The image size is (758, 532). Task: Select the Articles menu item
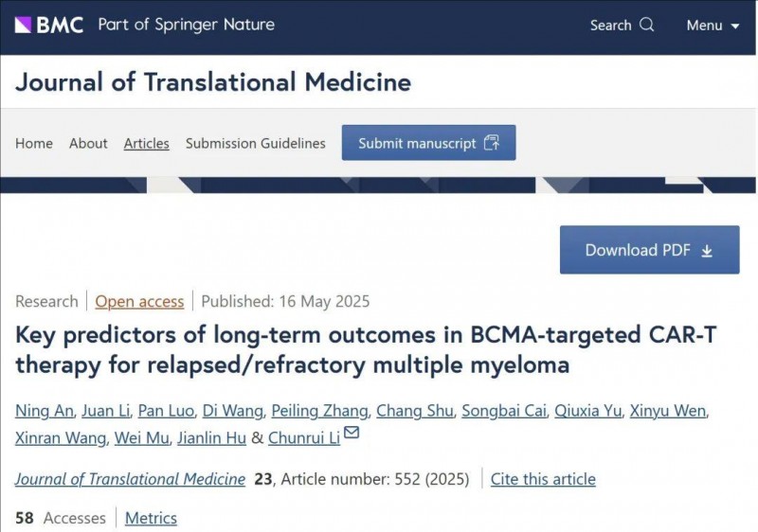click(146, 143)
